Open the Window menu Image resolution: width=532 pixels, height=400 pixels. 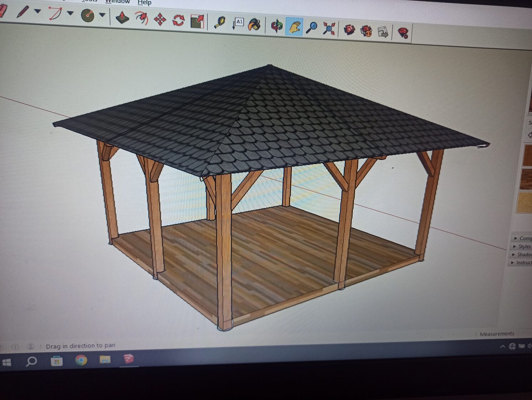pos(117,1)
